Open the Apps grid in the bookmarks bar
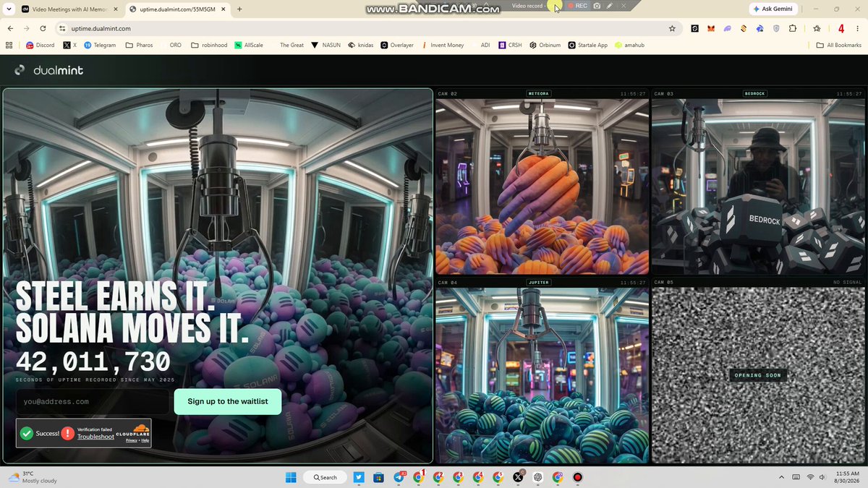Image resolution: width=868 pixels, height=488 pixels. pyautogui.click(x=9, y=45)
